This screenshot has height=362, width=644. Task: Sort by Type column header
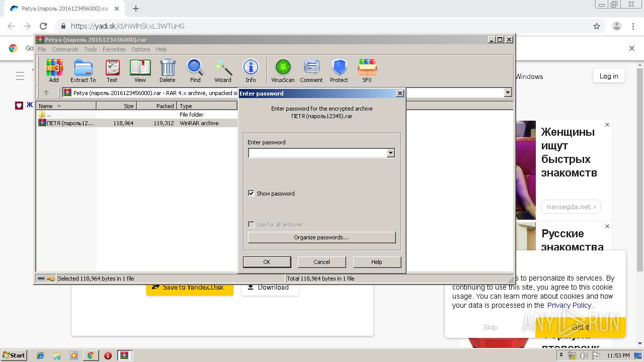coord(207,106)
